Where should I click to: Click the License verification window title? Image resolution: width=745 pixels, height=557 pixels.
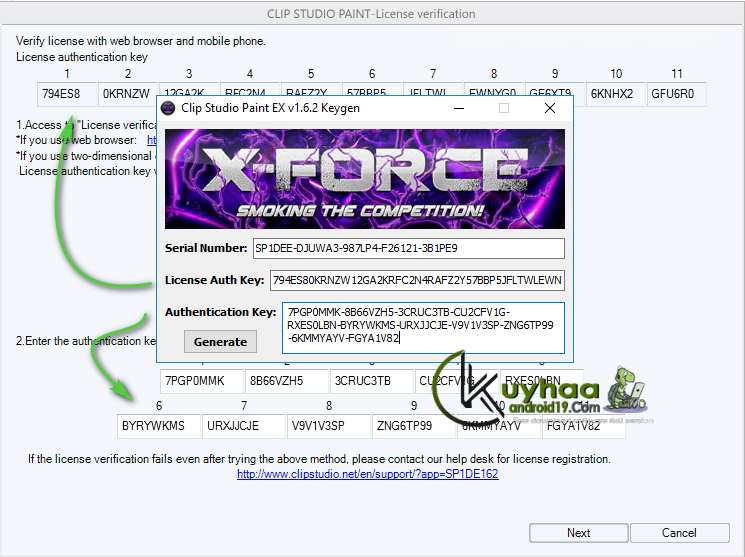(x=371, y=14)
